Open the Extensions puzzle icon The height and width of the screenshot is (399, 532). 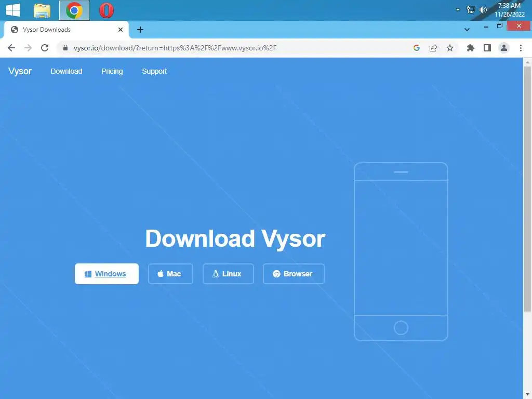pos(471,48)
